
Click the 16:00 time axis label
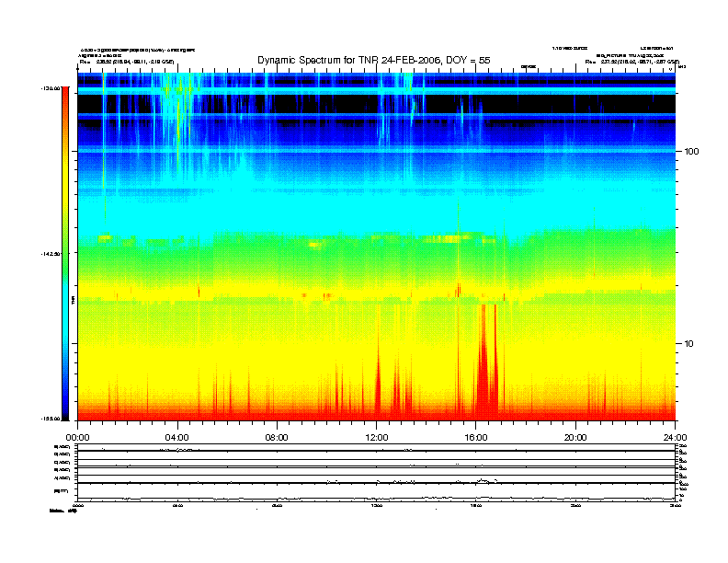tap(476, 438)
